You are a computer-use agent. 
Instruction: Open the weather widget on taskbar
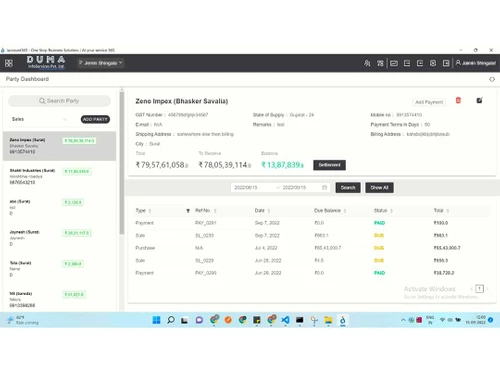(23, 320)
